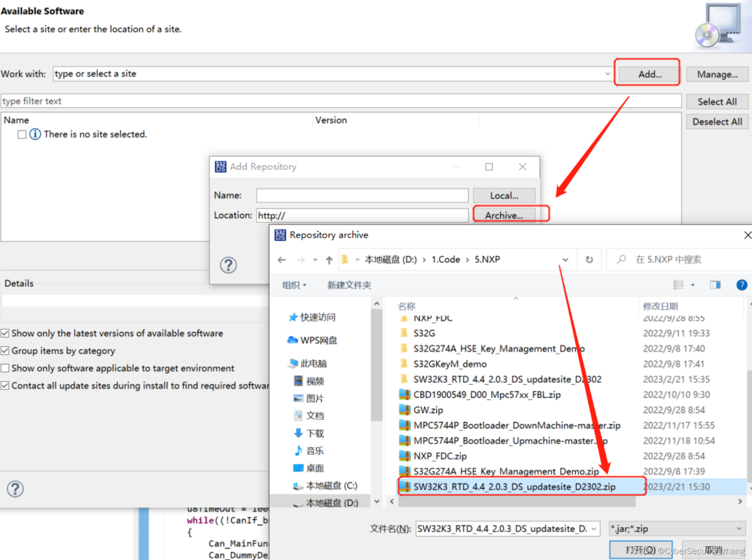This screenshot has height=560, width=752.
Task: Go forward in Repository archive browser
Action: [x=300, y=260]
